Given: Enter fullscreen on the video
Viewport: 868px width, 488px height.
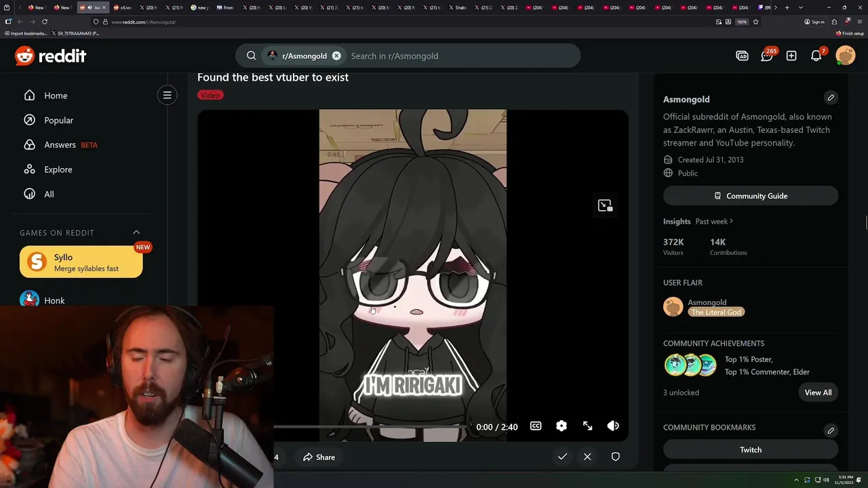Looking at the screenshot, I should click(587, 426).
